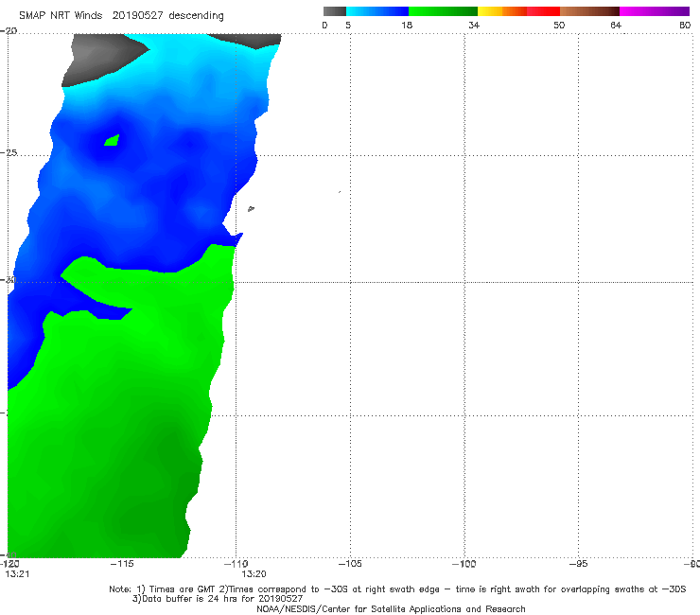This screenshot has height=615, width=700.
Task: Click the small green wind patch near -25 latitude
Action: pos(112,141)
